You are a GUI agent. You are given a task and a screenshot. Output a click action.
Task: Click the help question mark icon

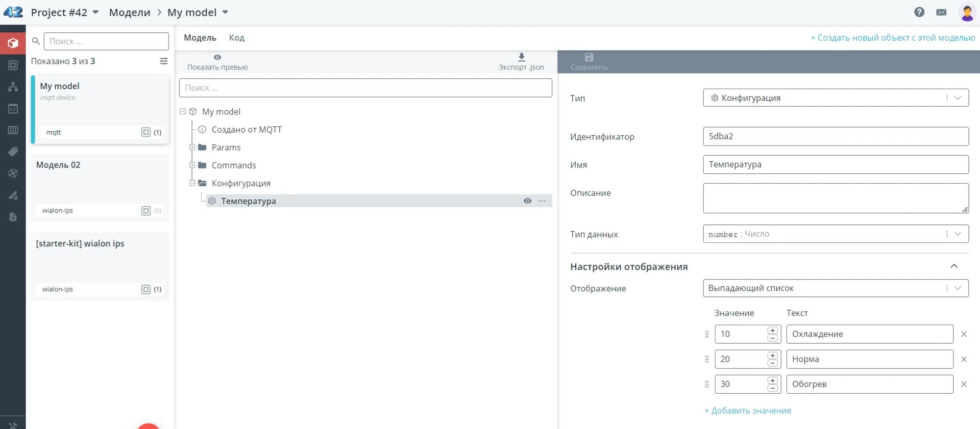(x=919, y=12)
